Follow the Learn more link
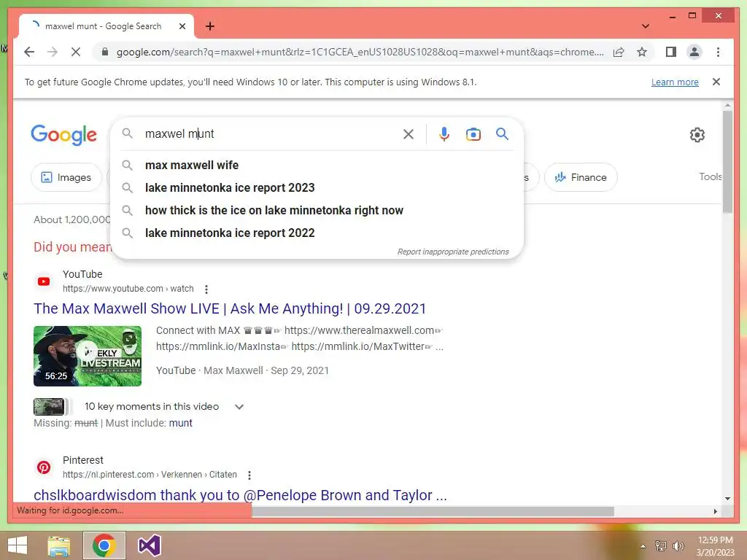This screenshot has height=560, width=747. [675, 82]
